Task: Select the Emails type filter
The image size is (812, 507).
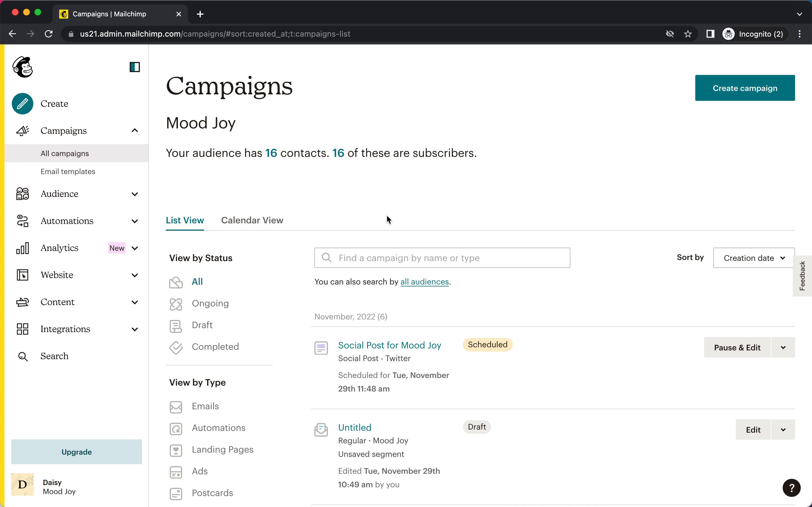Action: pos(205,406)
